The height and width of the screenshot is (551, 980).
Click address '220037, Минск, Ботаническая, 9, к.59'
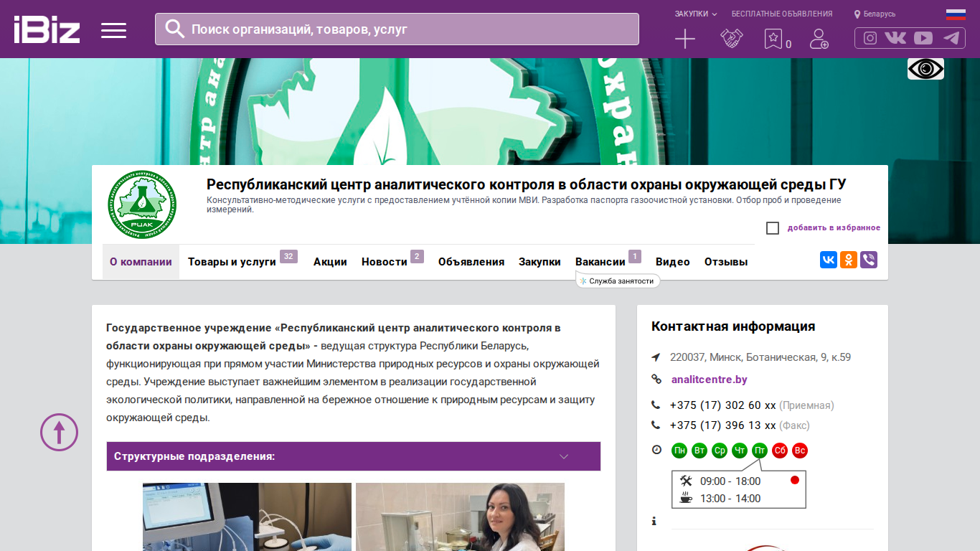pyautogui.click(x=760, y=357)
